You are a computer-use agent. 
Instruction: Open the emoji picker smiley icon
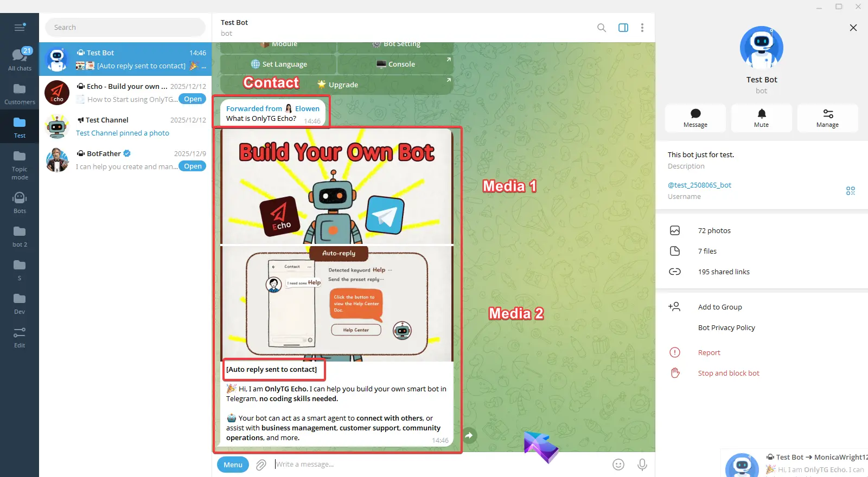[x=618, y=465]
